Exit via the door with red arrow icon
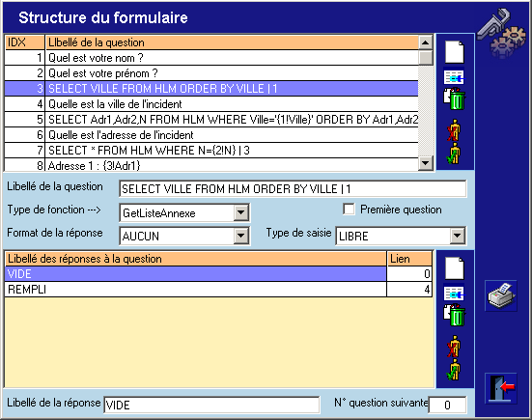Viewport: 532px width, 420px height. click(501, 388)
